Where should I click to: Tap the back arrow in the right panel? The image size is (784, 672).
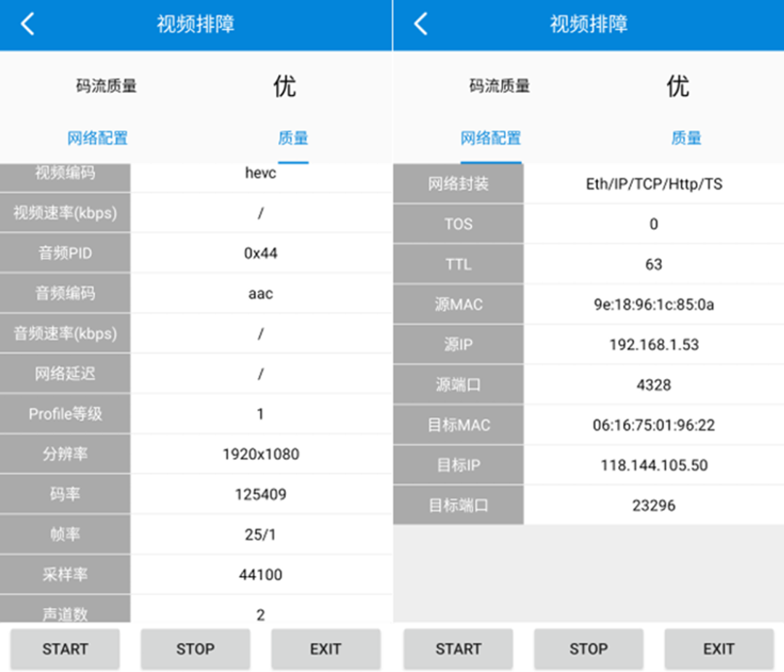click(x=420, y=24)
